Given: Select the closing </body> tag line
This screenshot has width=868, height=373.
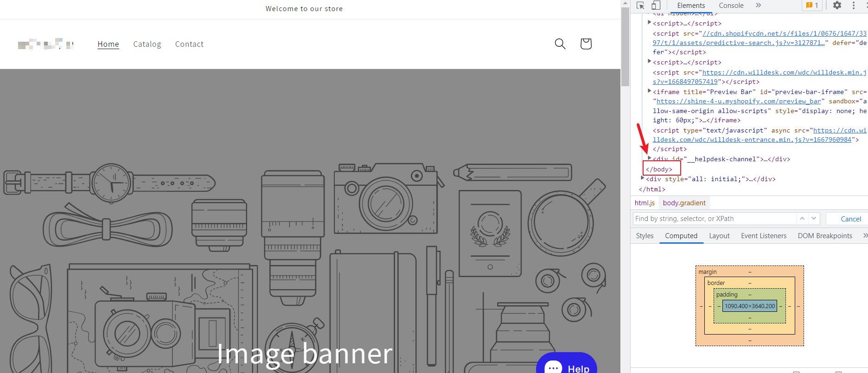Looking at the screenshot, I should coord(659,169).
